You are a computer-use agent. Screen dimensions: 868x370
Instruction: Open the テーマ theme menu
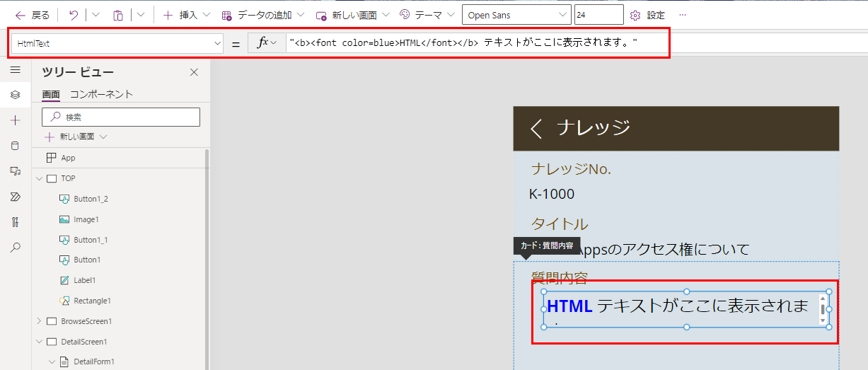coord(427,15)
